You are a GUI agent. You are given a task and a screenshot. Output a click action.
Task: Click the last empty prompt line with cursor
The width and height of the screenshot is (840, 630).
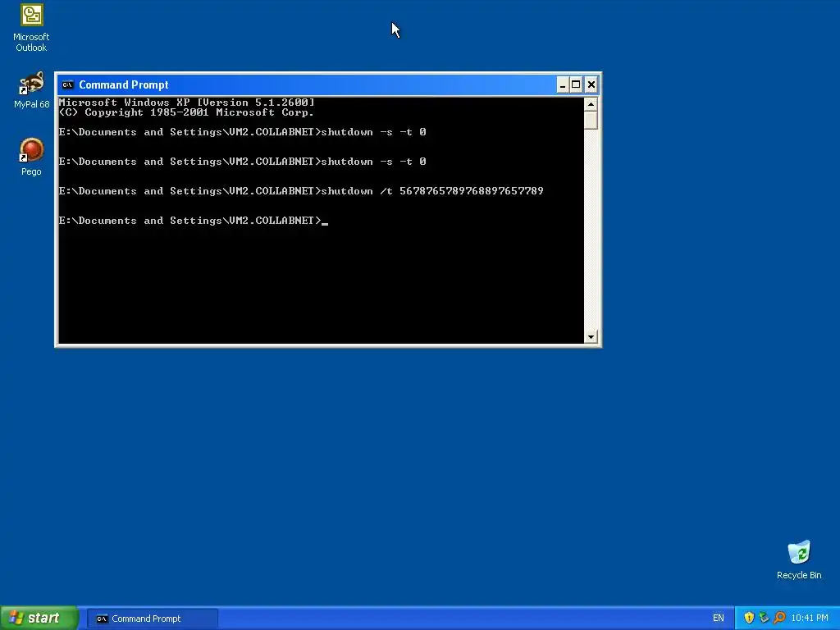(194, 221)
